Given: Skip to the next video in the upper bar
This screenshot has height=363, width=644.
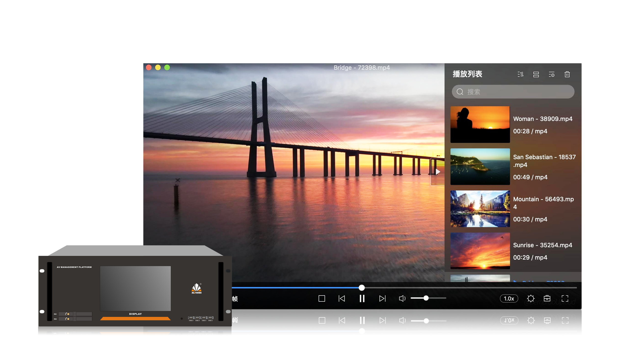Looking at the screenshot, I should pos(382,298).
